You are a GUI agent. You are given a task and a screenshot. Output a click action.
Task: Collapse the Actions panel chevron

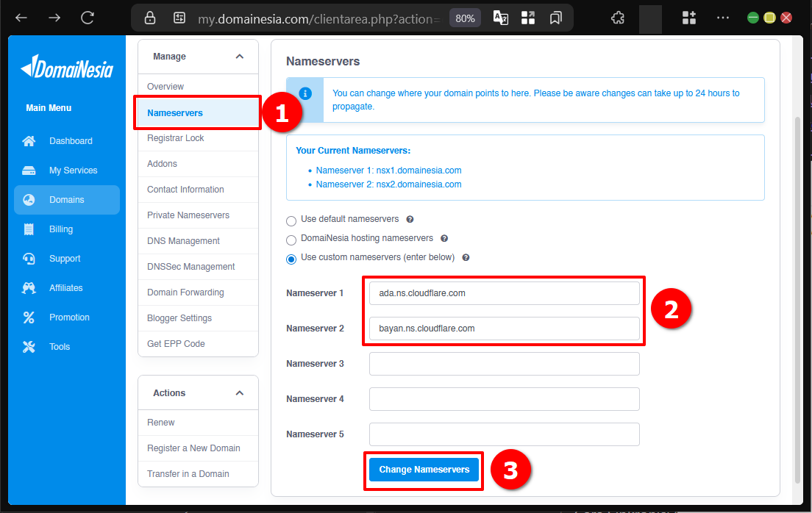[x=239, y=393]
